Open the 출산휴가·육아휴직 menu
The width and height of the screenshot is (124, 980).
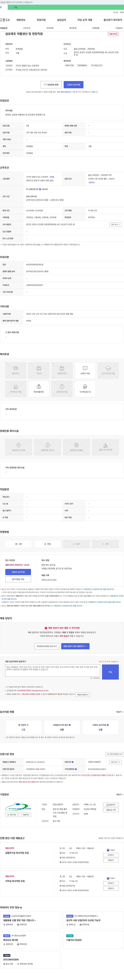tap(113, 20)
